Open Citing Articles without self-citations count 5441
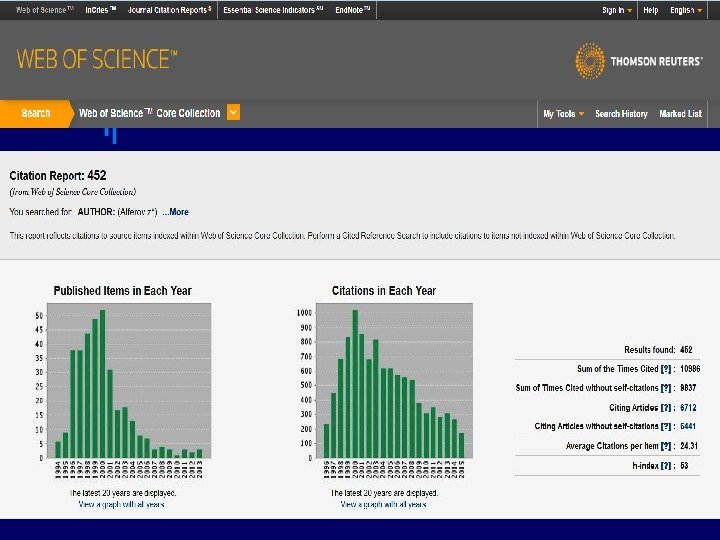 688,426
